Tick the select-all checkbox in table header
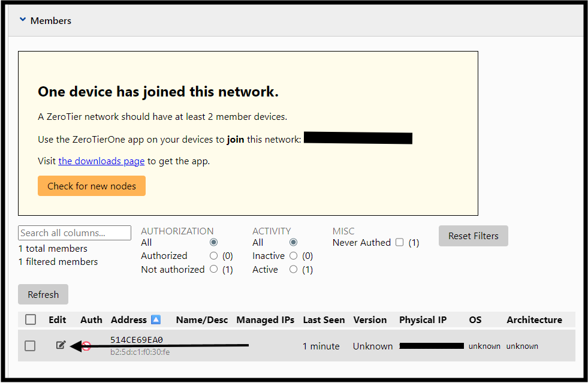The width and height of the screenshot is (588, 383). point(31,320)
